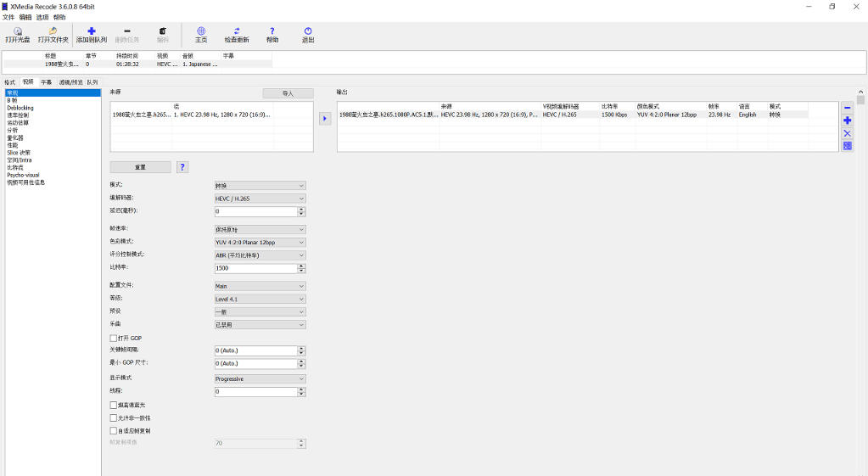Click the blue arrow between source and output lists
868x476 pixels.
(325, 119)
